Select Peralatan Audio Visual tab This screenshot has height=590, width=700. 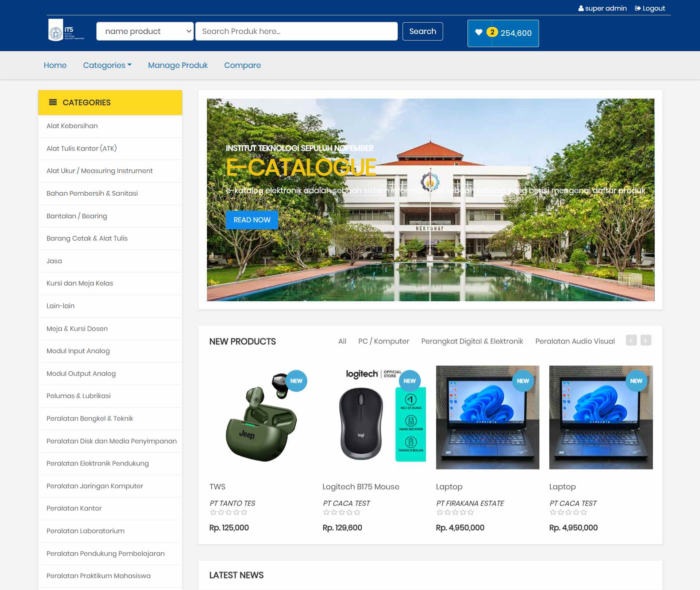[575, 341]
